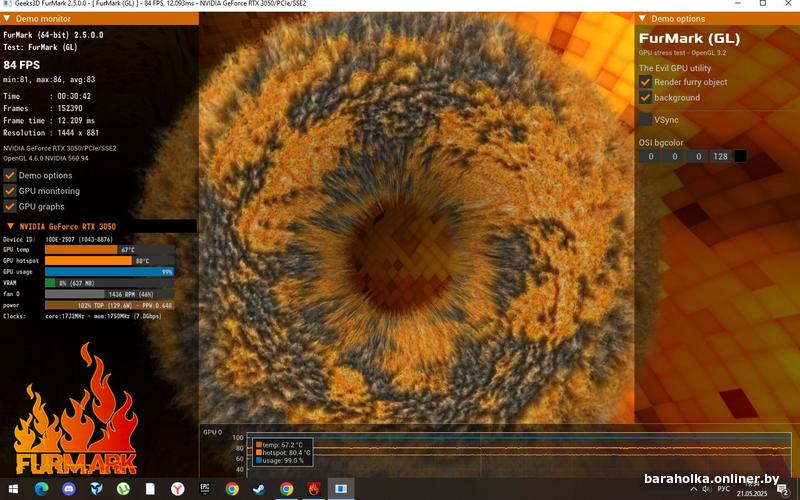800x500 pixels.
Task: Click the FurMark (GL) heading in Demo options
Action: 689,39
